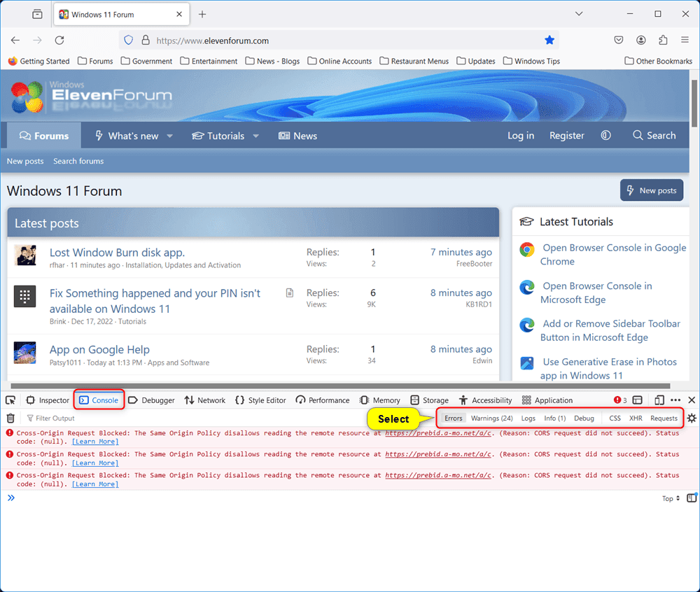Click the Log in link
The image size is (700, 592).
point(521,136)
